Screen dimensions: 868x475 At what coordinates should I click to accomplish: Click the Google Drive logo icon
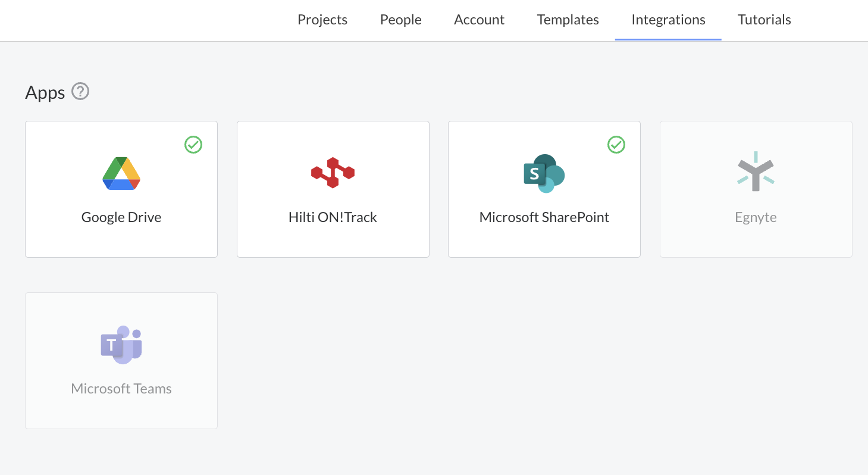point(121,173)
